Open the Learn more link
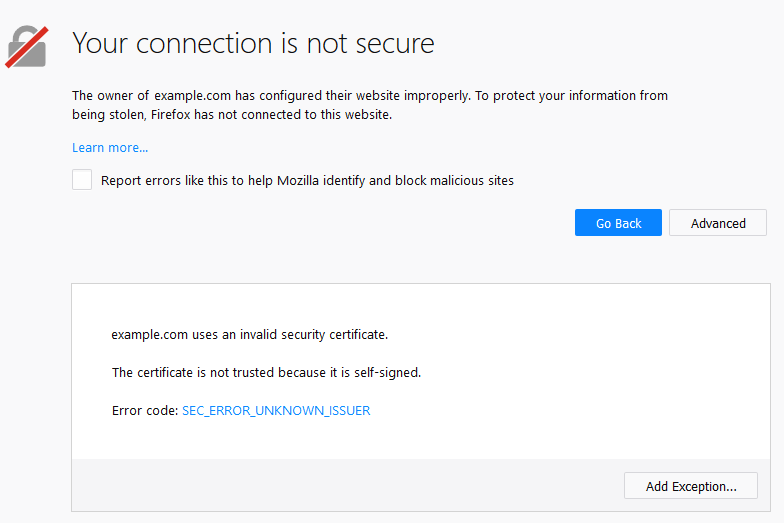The image size is (784, 523). pyautogui.click(x=110, y=148)
